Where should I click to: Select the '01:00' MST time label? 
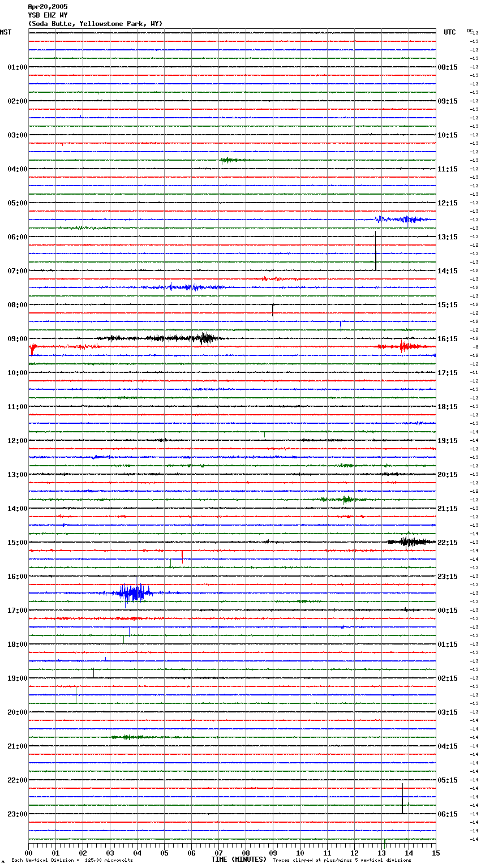[18, 67]
